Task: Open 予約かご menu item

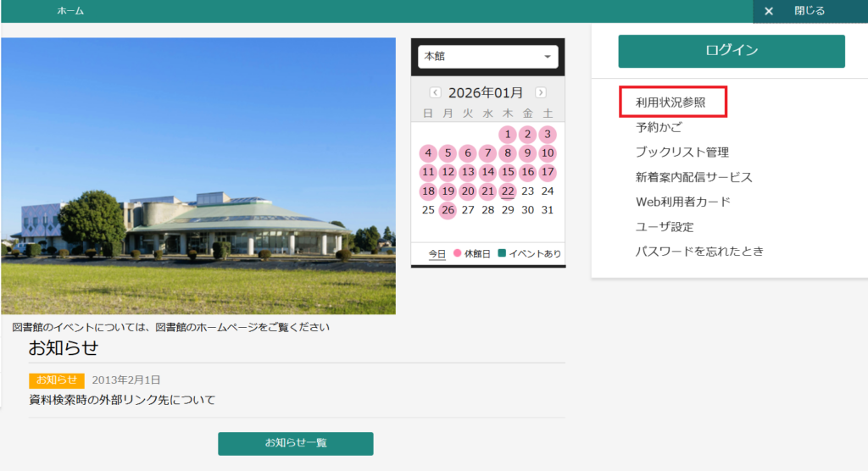Action: pyautogui.click(x=659, y=127)
